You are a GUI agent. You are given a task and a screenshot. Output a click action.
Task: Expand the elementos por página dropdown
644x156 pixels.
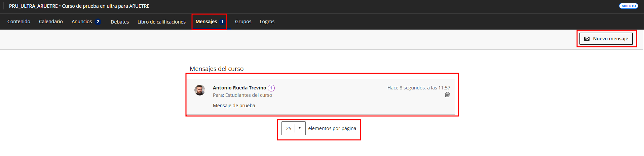point(293,128)
